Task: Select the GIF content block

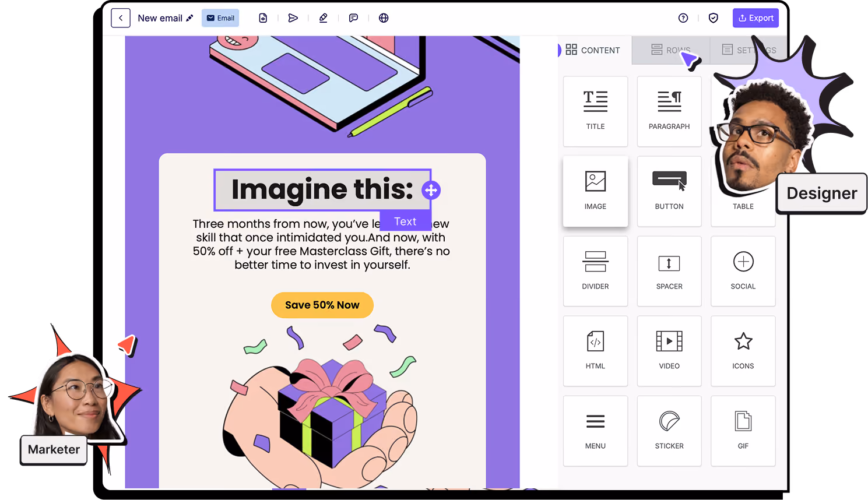Action: pos(743,431)
